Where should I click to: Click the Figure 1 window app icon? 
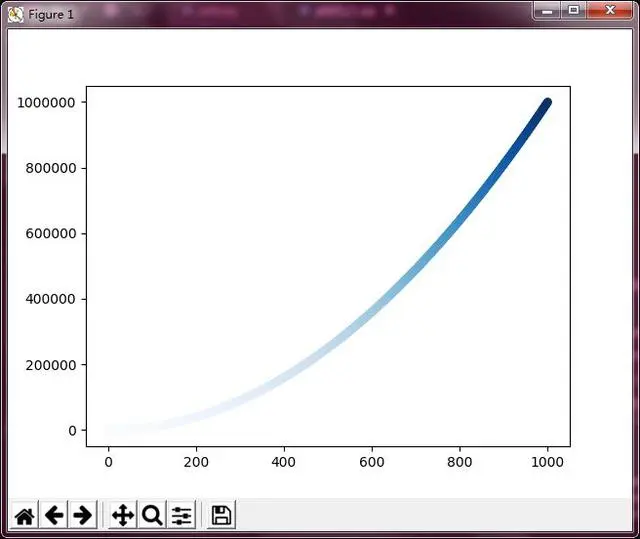(x=16, y=15)
